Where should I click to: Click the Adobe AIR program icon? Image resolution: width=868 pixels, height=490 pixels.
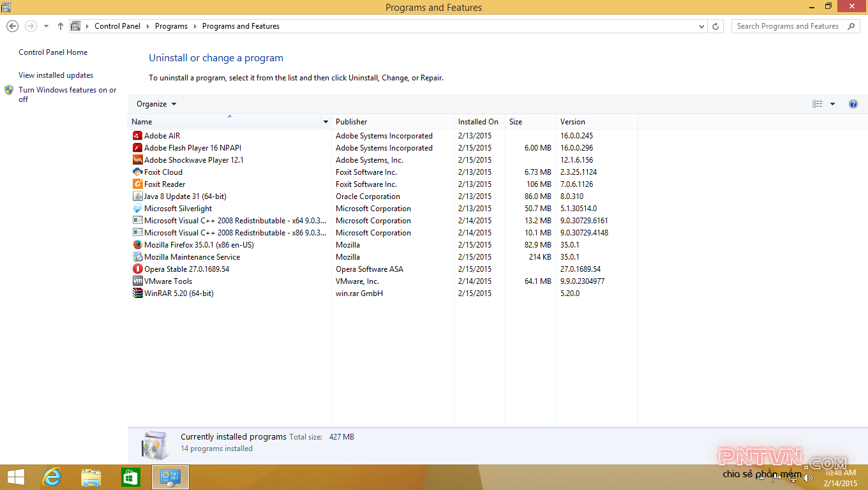coord(137,136)
